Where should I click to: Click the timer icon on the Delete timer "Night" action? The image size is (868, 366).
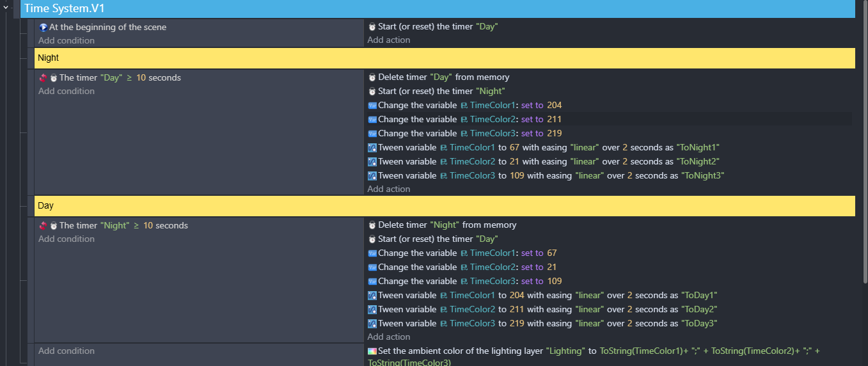[x=372, y=225]
